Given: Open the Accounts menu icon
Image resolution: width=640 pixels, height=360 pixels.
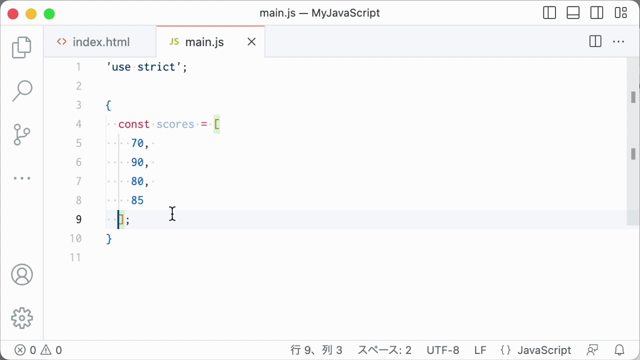Looking at the screenshot, I should tap(22, 274).
